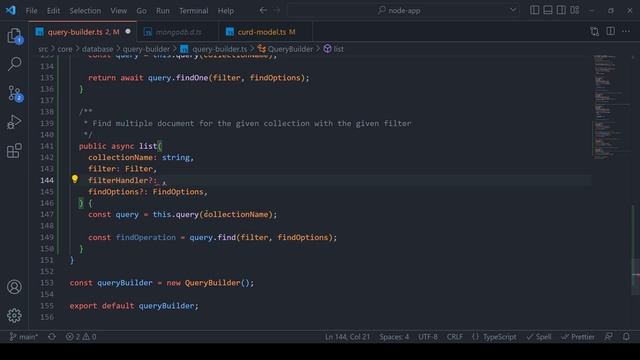640x360 pixels.
Task: Open changes compare icon in editor toolbar
Action: tap(595, 31)
